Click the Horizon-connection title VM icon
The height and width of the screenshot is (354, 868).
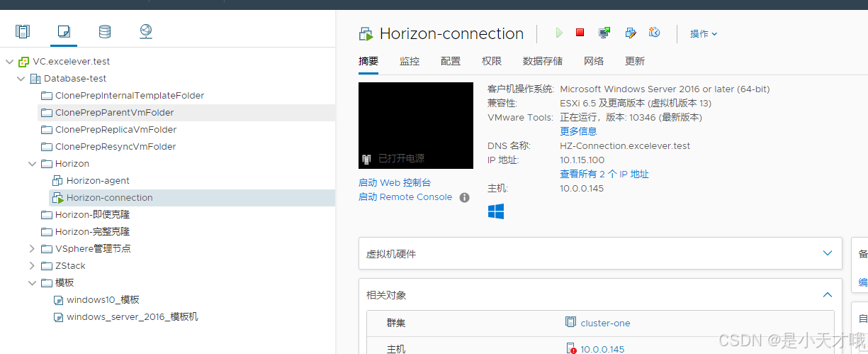pos(366,34)
